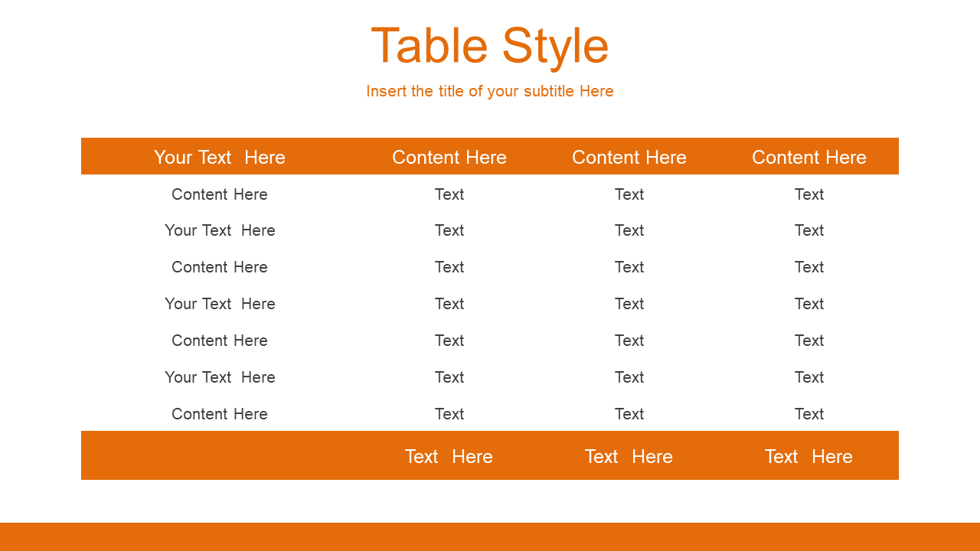This screenshot has height=551, width=980.
Task: Click 'Text' in second body row, last column
Action: tap(809, 230)
